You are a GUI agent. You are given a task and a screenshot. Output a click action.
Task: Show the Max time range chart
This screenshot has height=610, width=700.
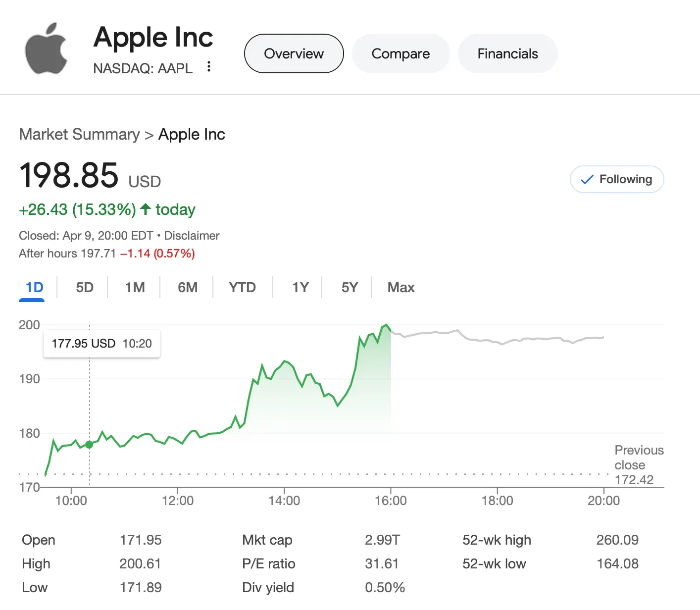tap(401, 288)
